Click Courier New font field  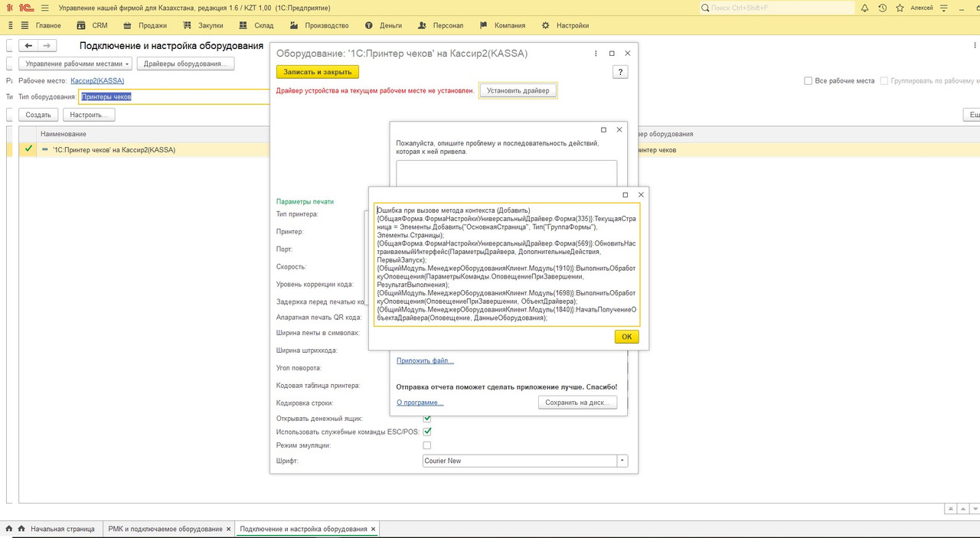[x=520, y=461]
